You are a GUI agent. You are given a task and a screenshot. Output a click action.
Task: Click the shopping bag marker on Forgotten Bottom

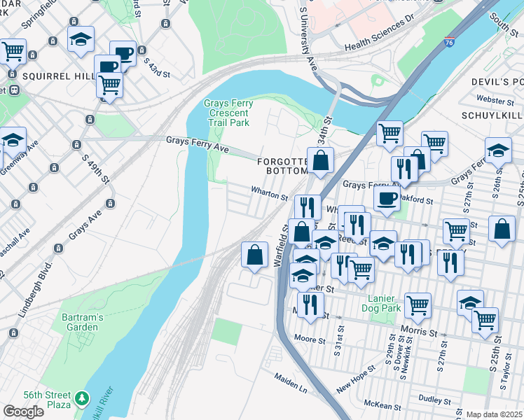pos(320,162)
